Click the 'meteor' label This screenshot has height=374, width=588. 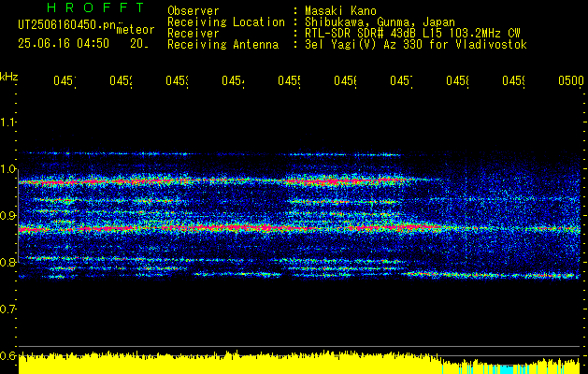136,30
